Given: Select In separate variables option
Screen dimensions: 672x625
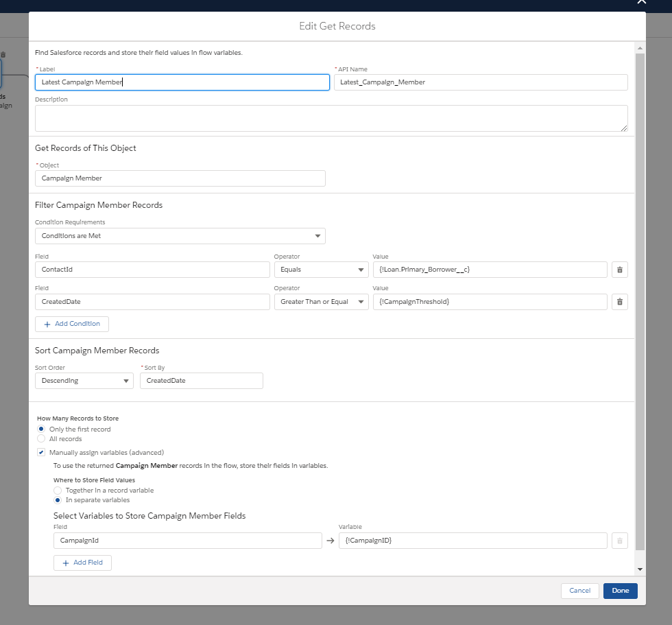Looking at the screenshot, I should (x=58, y=500).
